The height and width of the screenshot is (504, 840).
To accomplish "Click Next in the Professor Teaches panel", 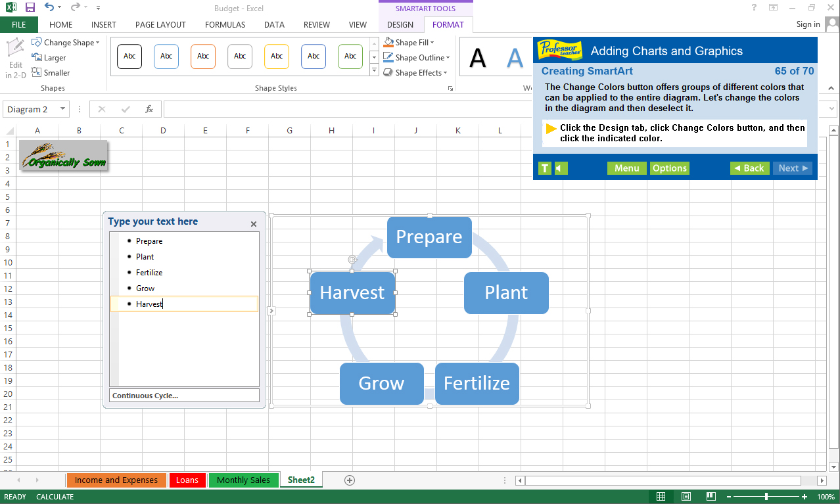I will click(x=792, y=168).
